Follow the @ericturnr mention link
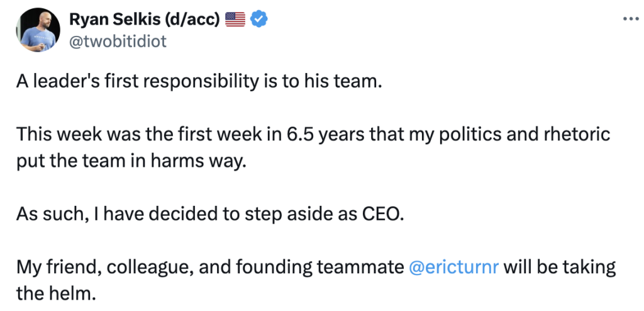Viewport: 644px width, 311px height. coord(454,268)
